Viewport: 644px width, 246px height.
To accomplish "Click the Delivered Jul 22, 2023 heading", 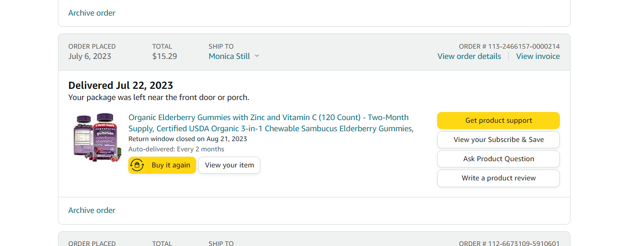I will click(120, 85).
